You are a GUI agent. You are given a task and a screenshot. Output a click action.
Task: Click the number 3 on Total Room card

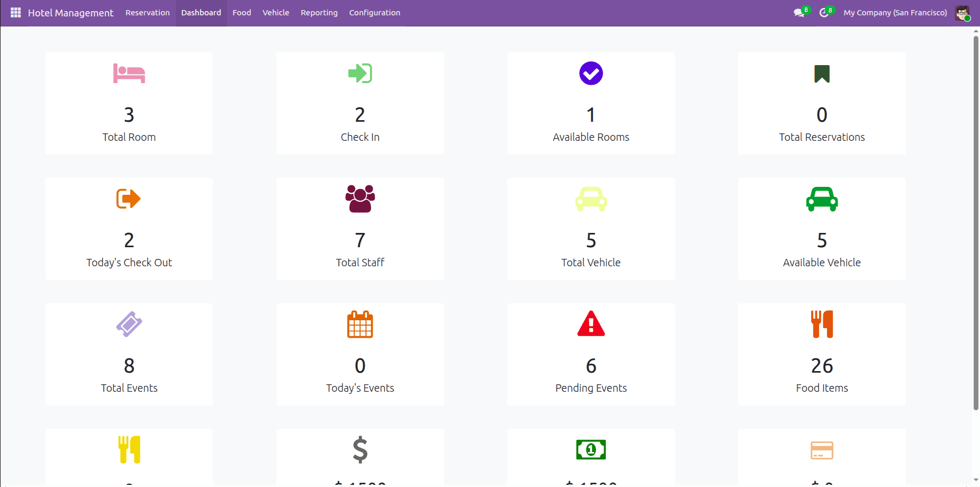point(129,115)
